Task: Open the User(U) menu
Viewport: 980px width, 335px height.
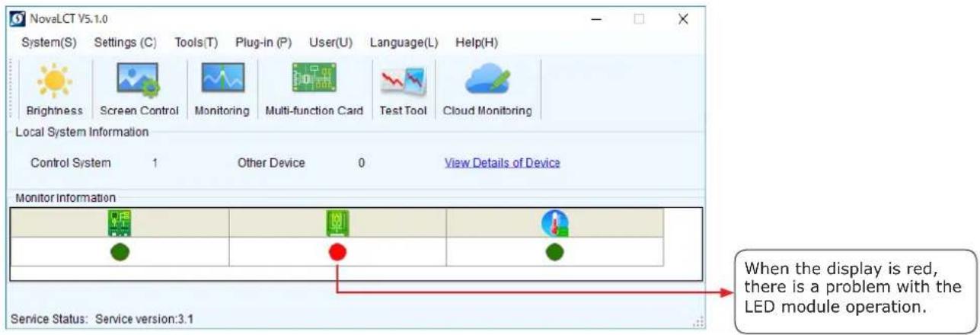Action: point(330,43)
